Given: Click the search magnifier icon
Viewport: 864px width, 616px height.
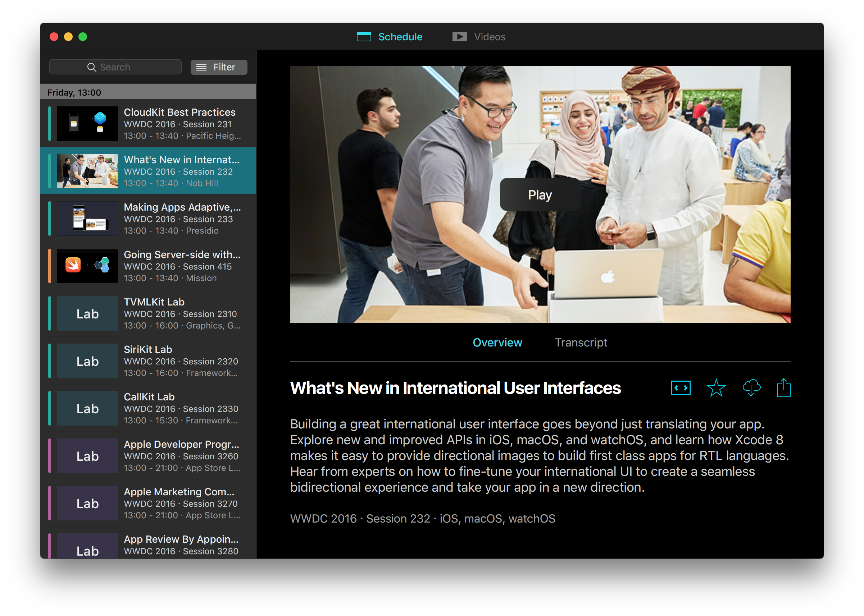Looking at the screenshot, I should pyautogui.click(x=91, y=67).
